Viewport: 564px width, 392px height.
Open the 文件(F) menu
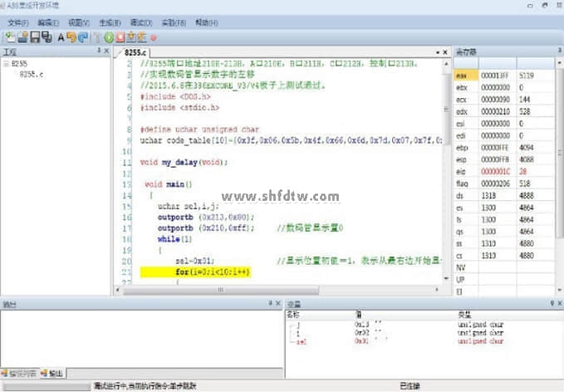click(18, 22)
